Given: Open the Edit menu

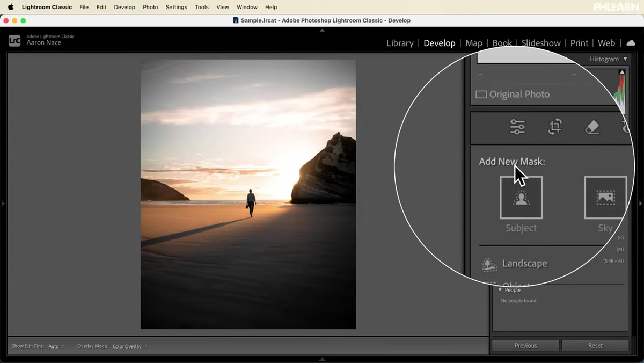Looking at the screenshot, I should [x=101, y=7].
